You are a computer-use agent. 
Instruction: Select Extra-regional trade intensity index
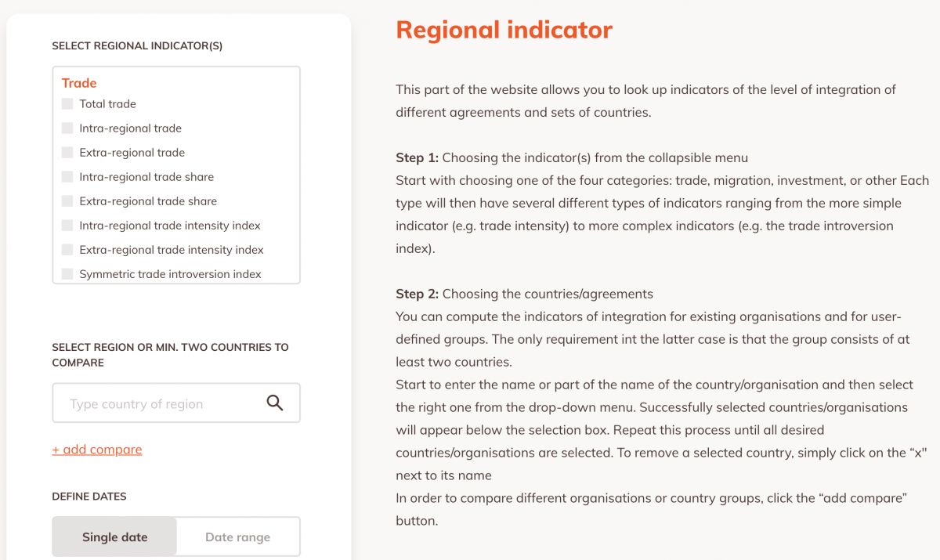point(67,249)
